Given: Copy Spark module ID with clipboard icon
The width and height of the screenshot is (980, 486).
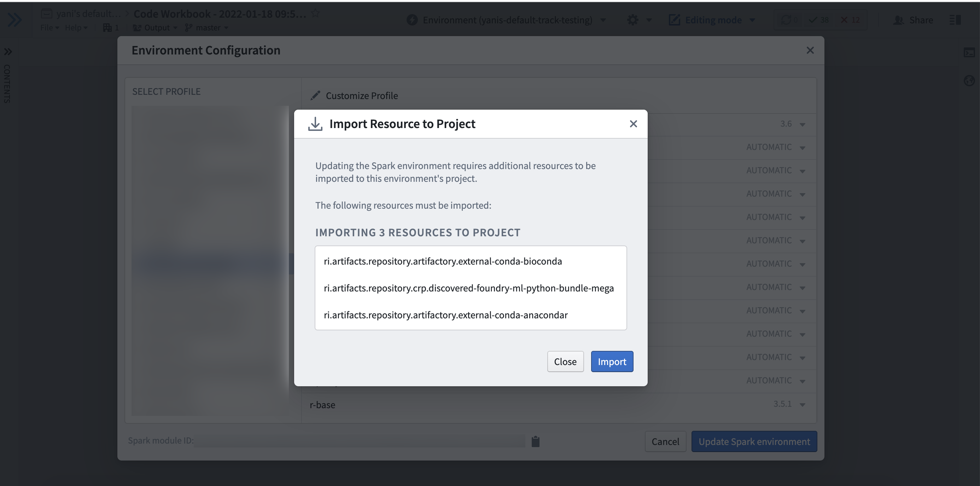Looking at the screenshot, I should [535, 441].
